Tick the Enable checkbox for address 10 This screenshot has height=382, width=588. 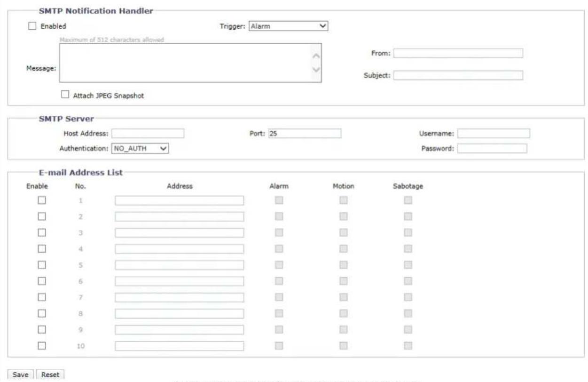coord(42,346)
